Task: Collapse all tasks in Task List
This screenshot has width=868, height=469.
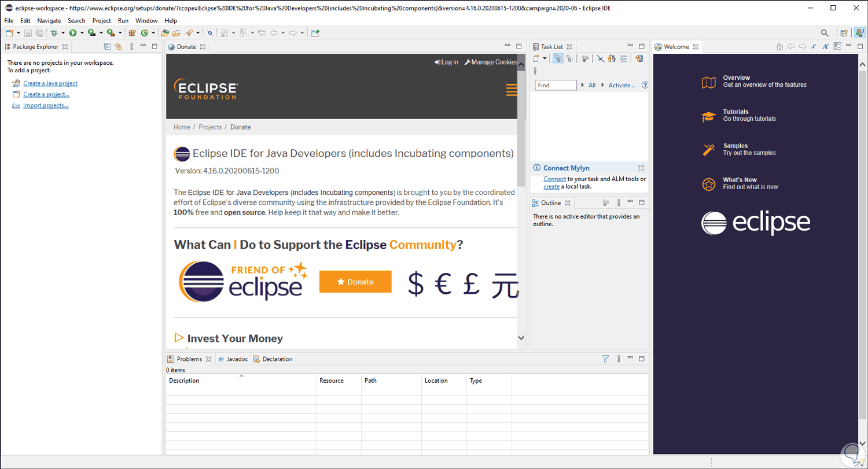Action: coord(624,58)
